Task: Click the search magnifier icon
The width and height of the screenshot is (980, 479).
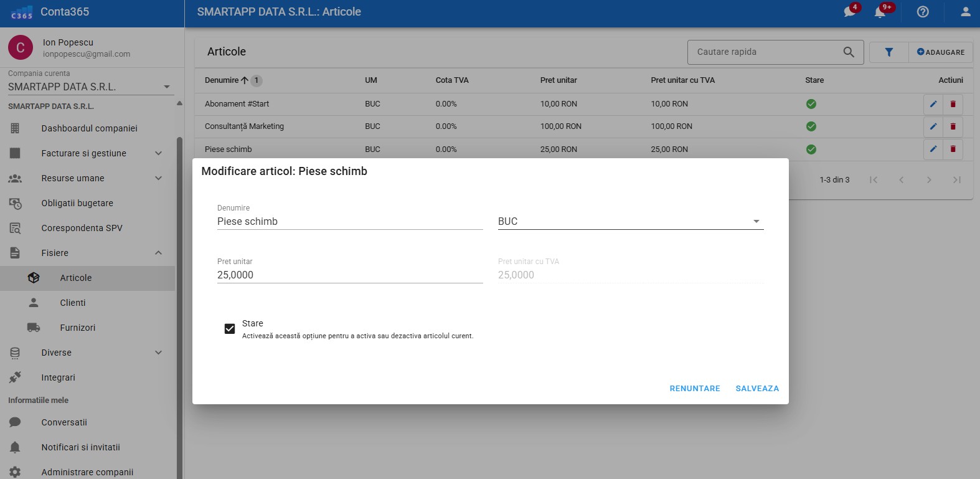Action: (x=849, y=52)
